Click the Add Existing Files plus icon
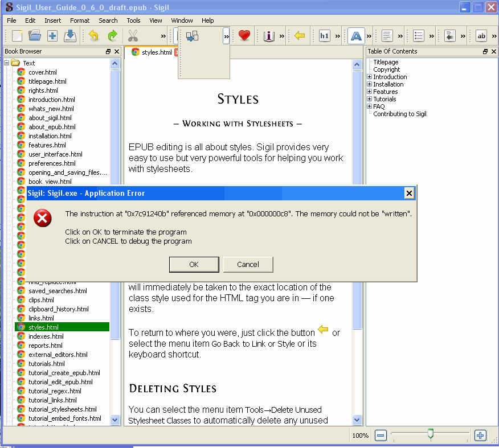499x448 pixels. click(52, 36)
